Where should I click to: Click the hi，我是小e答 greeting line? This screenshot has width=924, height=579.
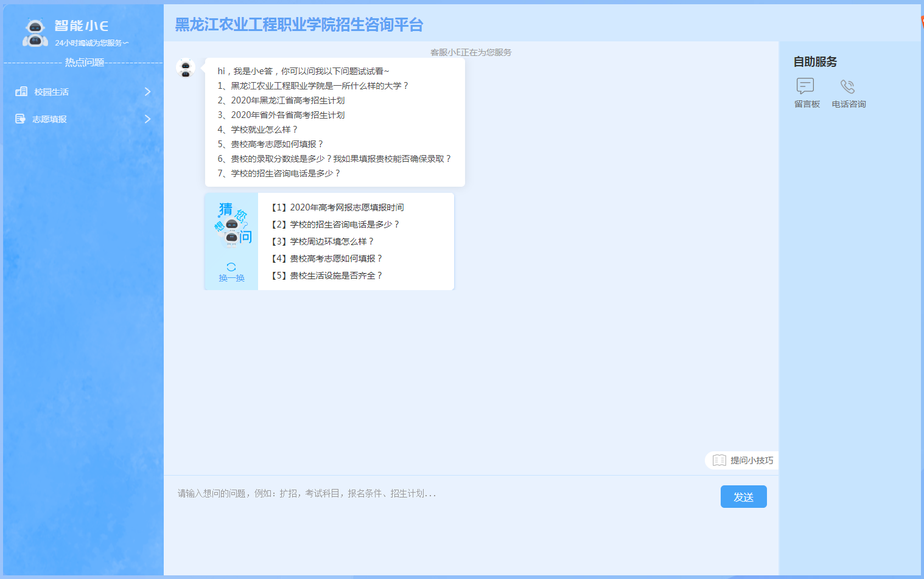click(x=303, y=71)
